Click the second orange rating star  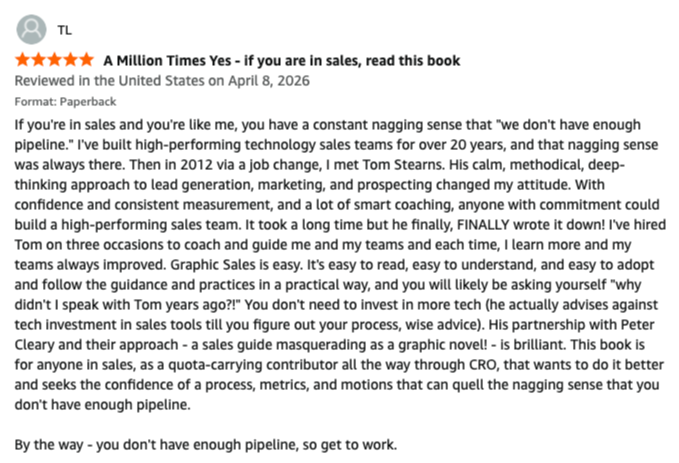coord(39,60)
